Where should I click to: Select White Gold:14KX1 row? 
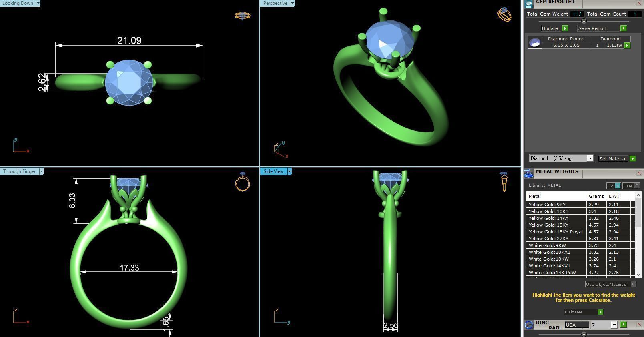click(580, 266)
